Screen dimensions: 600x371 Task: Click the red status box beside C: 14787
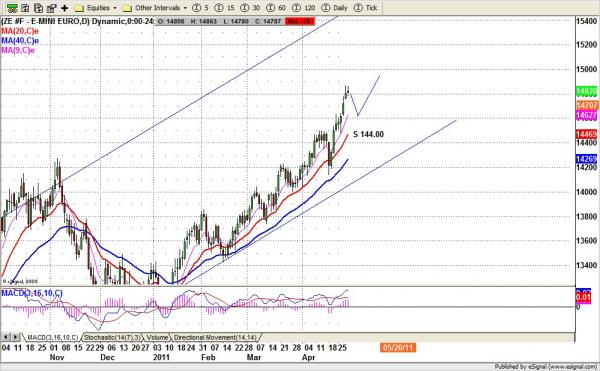(300, 21)
